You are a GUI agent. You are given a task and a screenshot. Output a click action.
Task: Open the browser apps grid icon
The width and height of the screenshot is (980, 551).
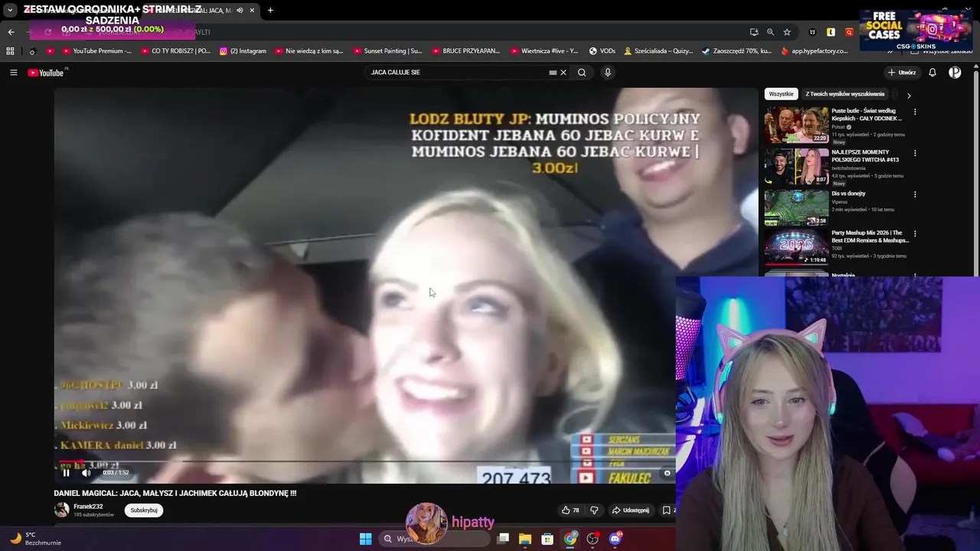[x=10, y=51]
